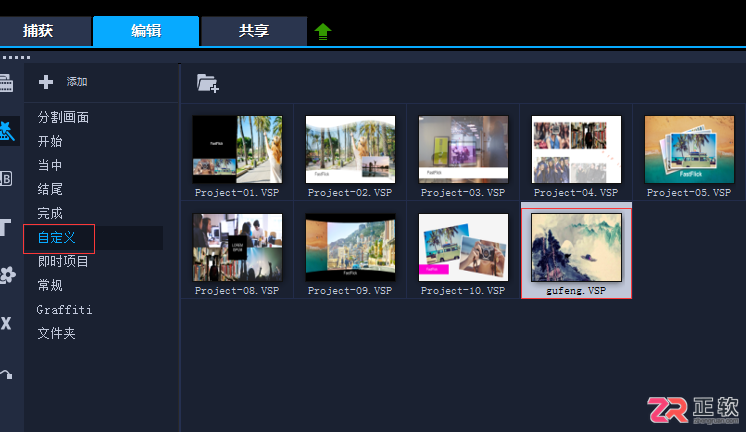Image resolution: width=746 pixels, height=432 pixels.
Task: Open the title T sidebar icon
Action: [x=6, y=227]
